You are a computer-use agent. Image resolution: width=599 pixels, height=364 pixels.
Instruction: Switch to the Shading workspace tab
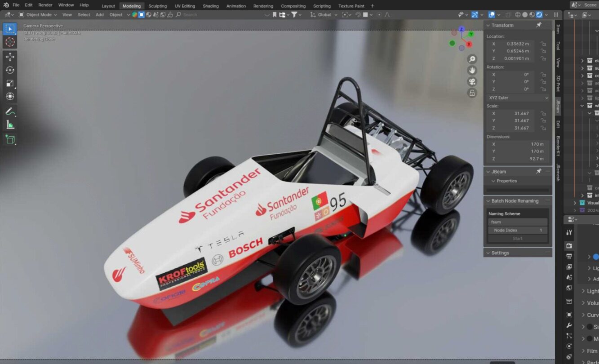pos(210,6)
